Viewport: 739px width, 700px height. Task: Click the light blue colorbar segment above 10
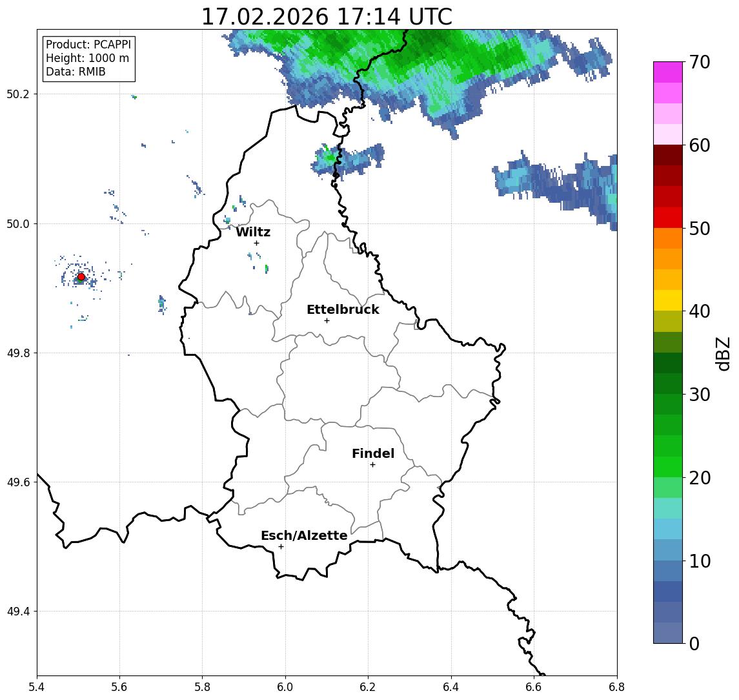coord(668,530)
